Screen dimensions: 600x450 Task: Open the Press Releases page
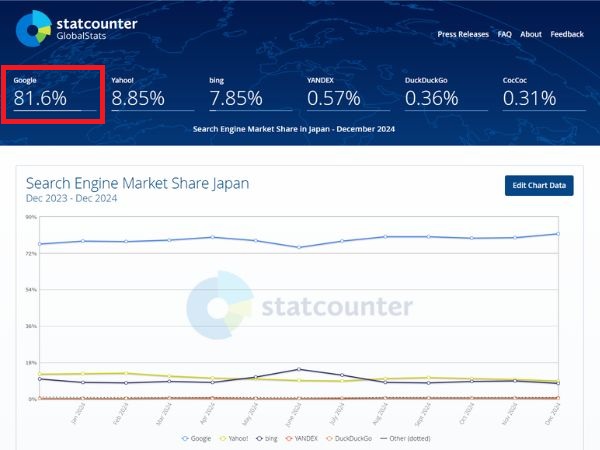[x=463, y=34]
